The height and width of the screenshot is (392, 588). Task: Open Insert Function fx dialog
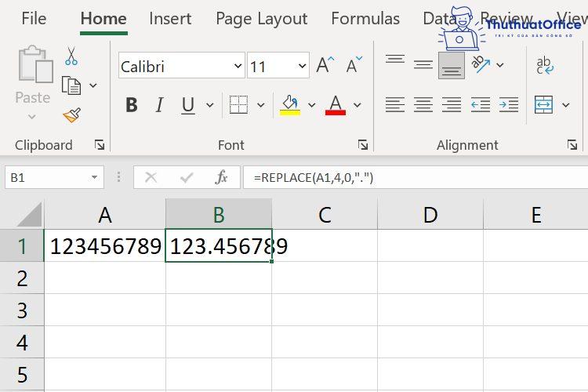[x=221, y=177]
